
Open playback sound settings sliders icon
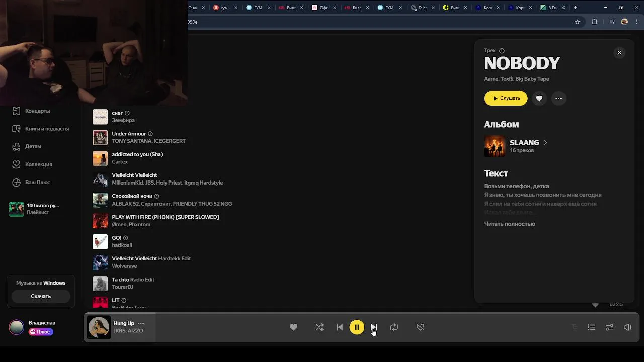coord(609,327)
